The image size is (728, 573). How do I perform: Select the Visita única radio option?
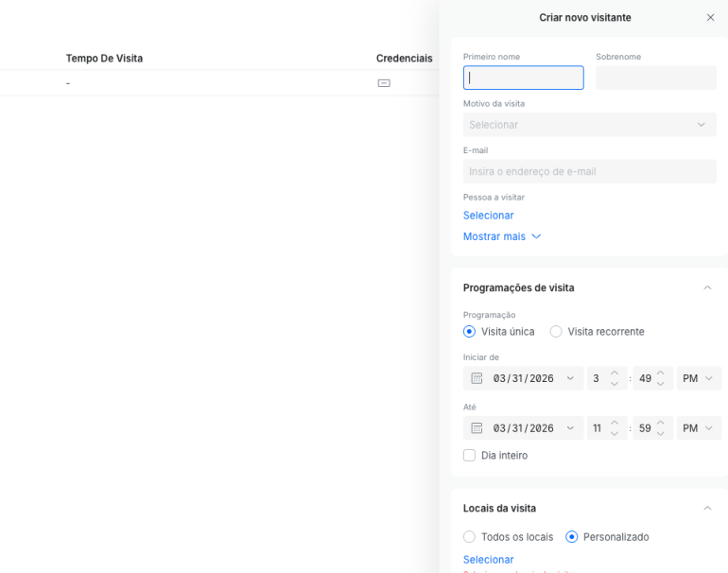[470, 332]
